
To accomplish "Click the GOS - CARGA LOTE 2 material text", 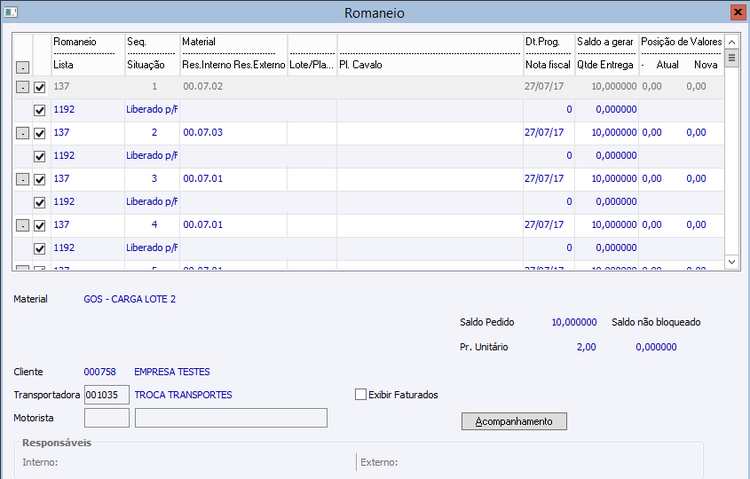I will point(130,299).
